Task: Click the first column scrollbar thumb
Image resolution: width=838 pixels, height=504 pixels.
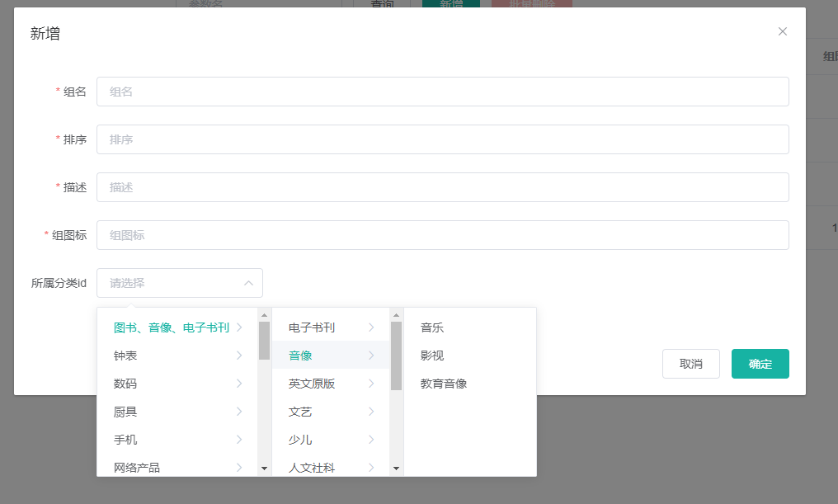Action: click(x=264, y=341)
